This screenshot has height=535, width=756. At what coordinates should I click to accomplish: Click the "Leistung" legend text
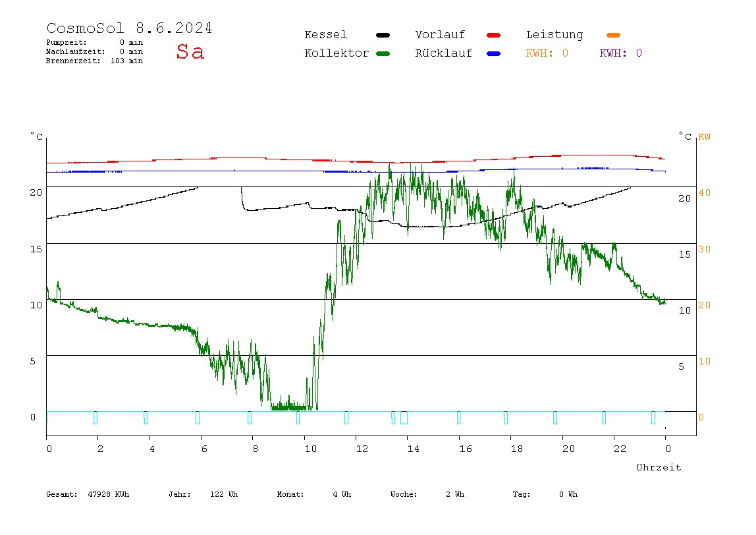tap(554, 35)
